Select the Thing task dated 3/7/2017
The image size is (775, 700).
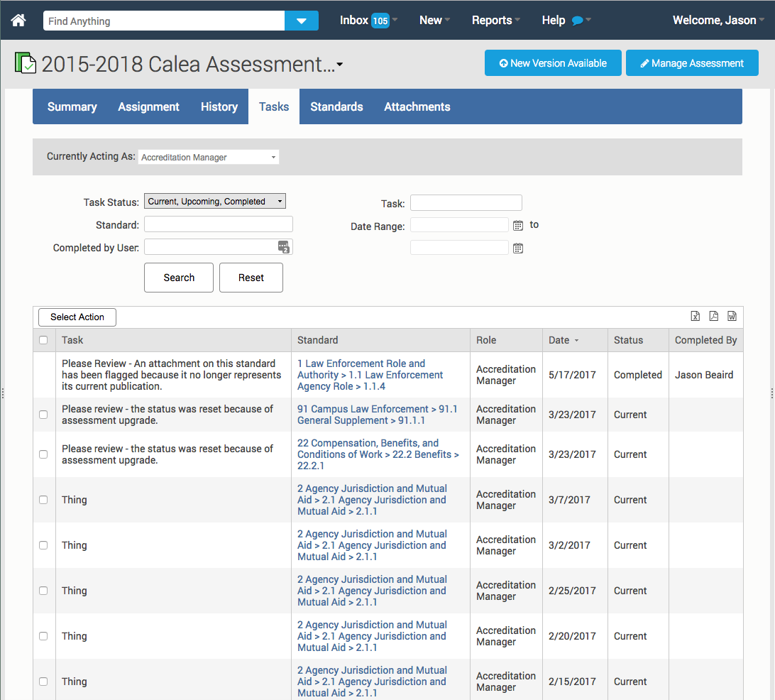pyautogui.click(x=43, y=500)
